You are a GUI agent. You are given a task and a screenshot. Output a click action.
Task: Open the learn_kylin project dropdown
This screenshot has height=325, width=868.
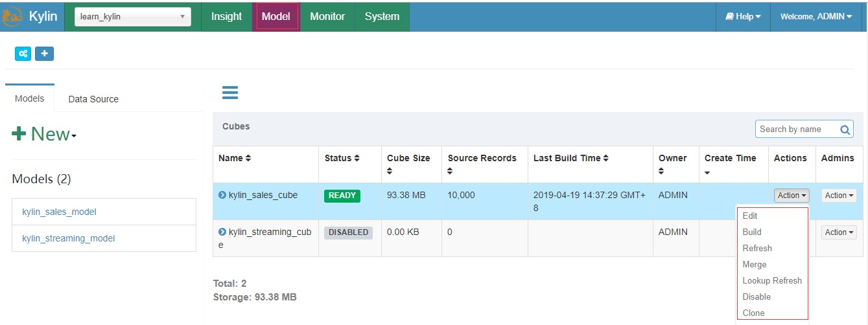133,17
